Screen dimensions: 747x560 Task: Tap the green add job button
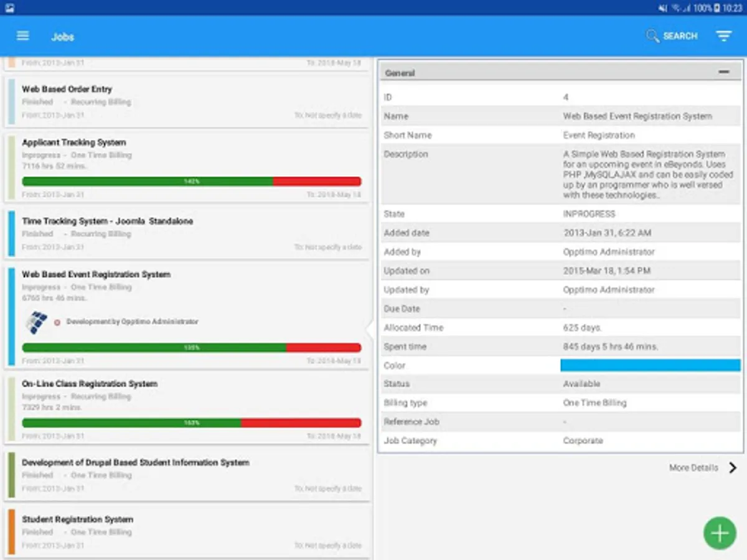(x=720, y=533)
